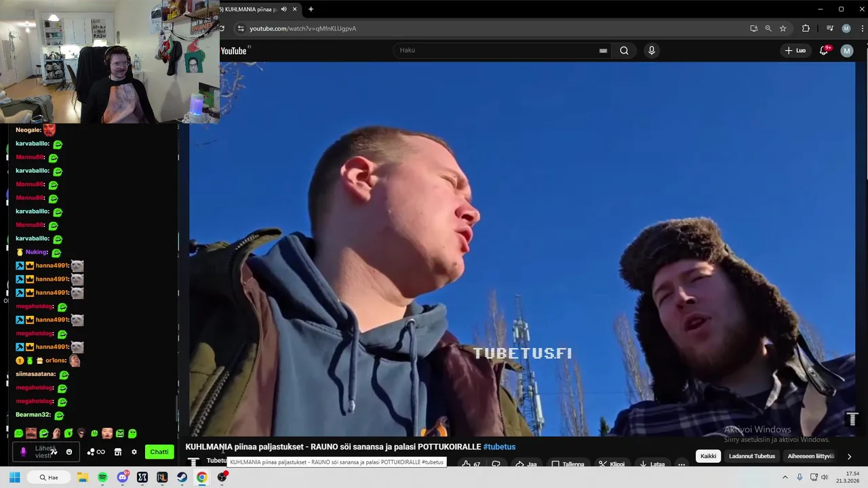Open Steam from the taskbar
The image size is (868, 488).
tap(182, 477)
